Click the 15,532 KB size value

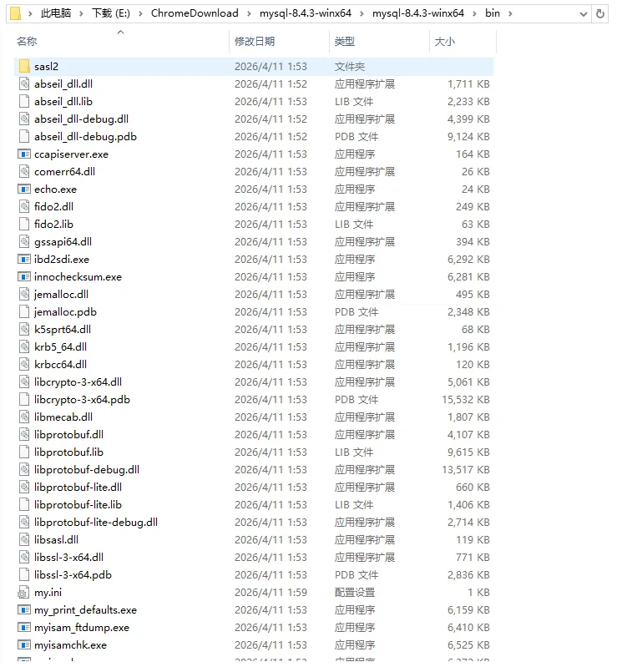(x=466, y=400)
